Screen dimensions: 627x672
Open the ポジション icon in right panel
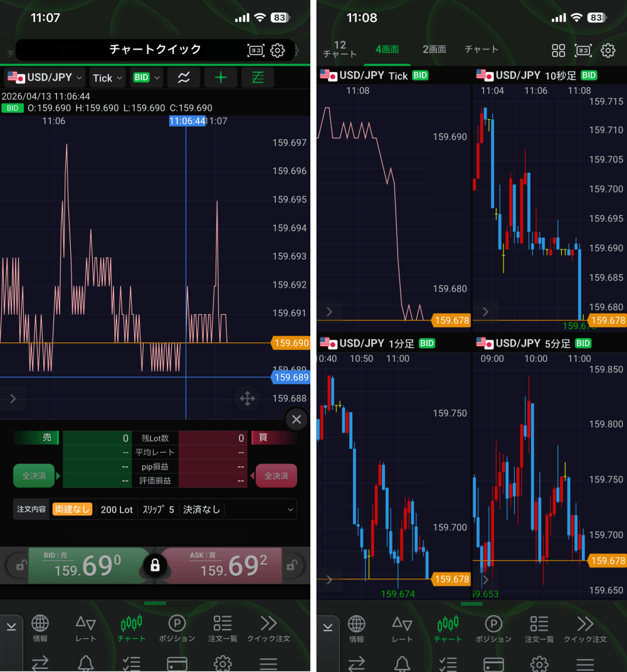pos(493,628)
